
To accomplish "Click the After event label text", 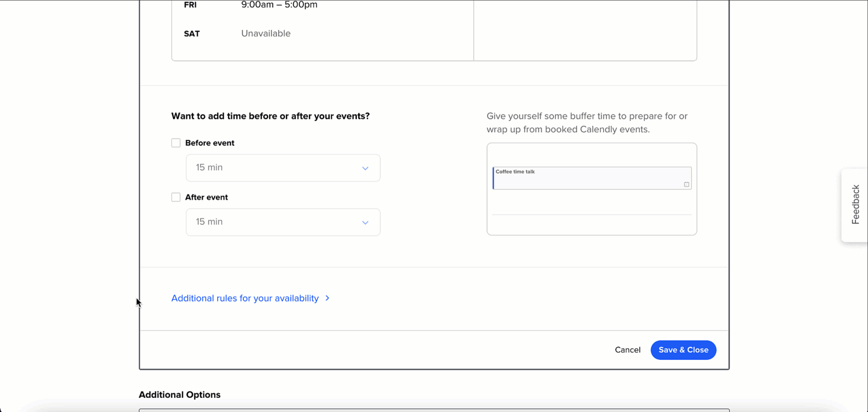I will (207, 197).
